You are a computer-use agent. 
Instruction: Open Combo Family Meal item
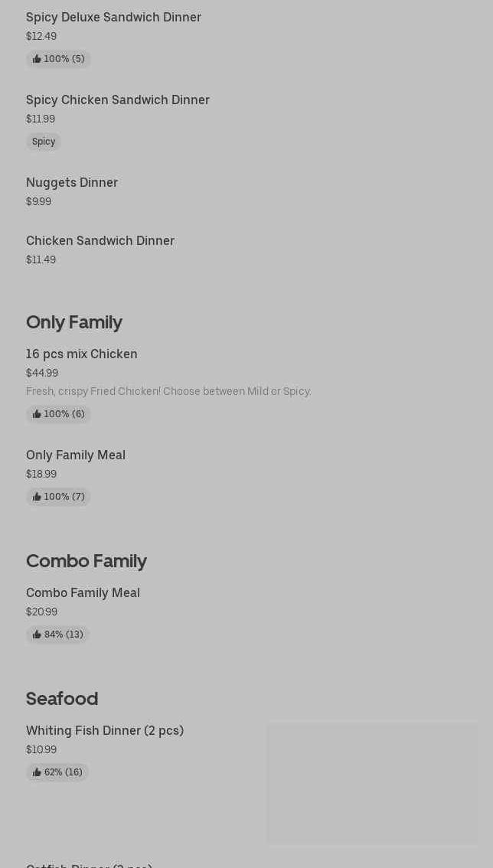click(x=83, y=592)
